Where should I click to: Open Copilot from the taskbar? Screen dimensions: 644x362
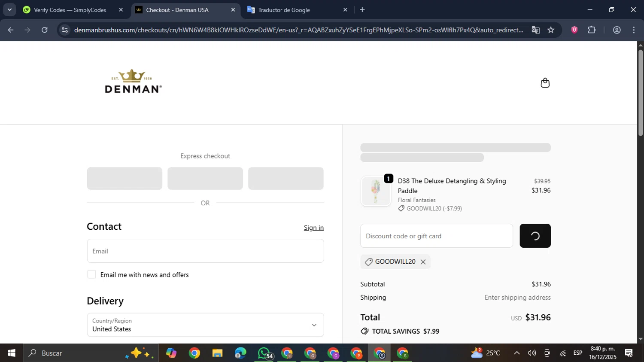171,353
